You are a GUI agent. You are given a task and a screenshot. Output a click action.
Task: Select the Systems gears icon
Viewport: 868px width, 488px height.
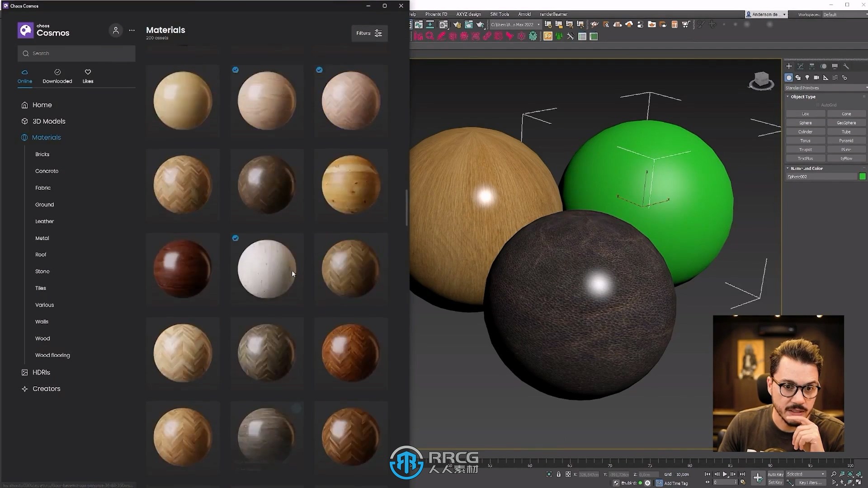point(844,78)
